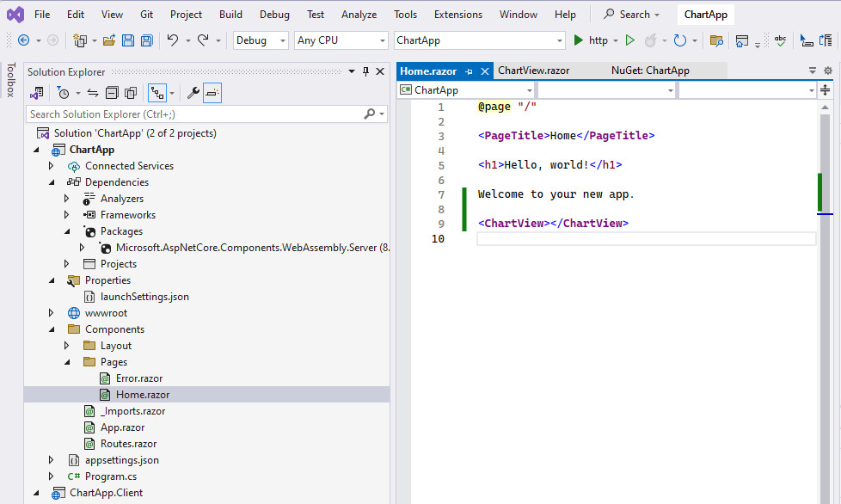Select Program.cs in Solution Explorer
The width and height of the screenshot is (841, 504).
click(110, 476)
